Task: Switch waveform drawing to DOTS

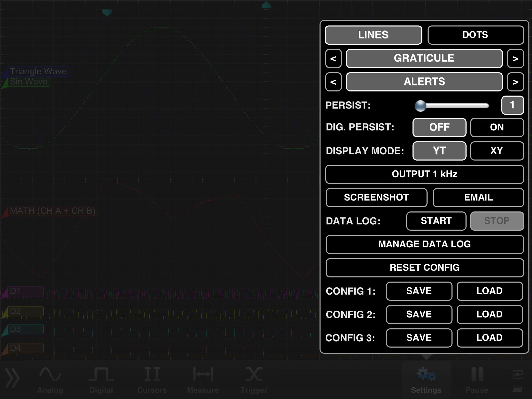Action: [476, 35]
